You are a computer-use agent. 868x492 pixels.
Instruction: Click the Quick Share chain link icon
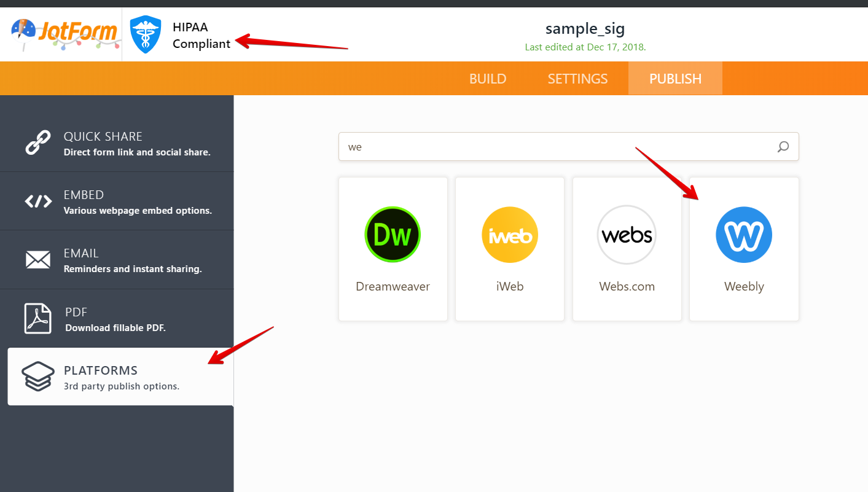(38, 143)
